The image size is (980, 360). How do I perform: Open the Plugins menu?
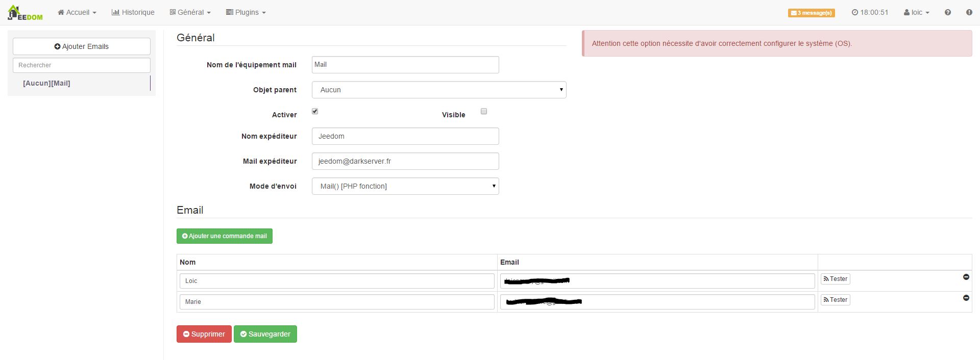tap(246, 12)
